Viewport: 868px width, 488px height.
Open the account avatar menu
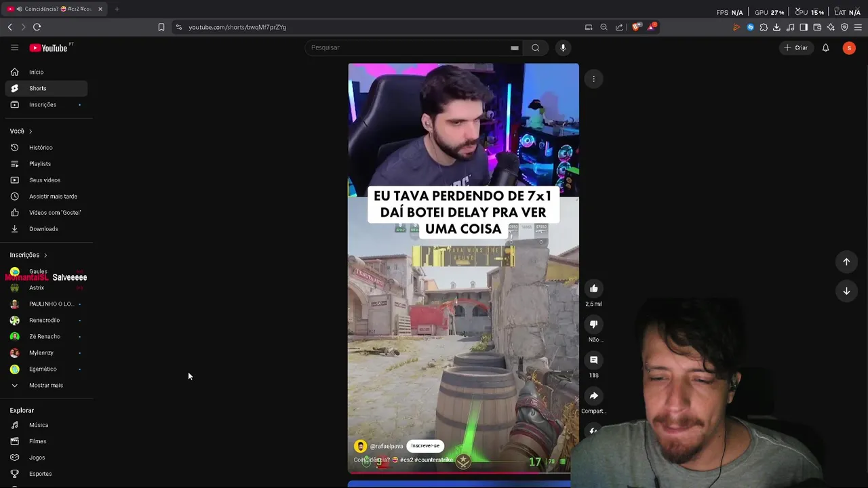click(849, 47)
